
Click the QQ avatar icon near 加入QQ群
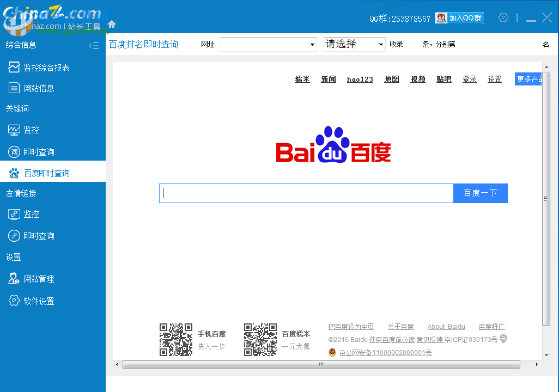point(441,17)
